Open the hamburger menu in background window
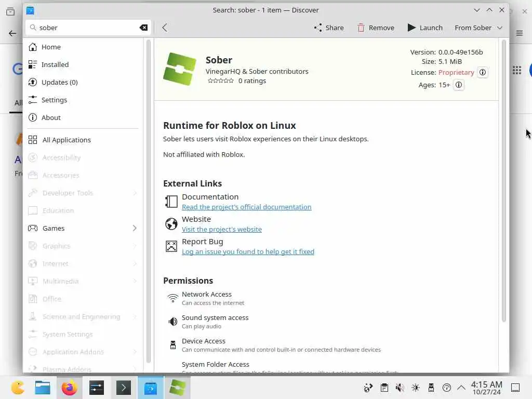Viewport: 532px width, 399px height. pos(520,33)
